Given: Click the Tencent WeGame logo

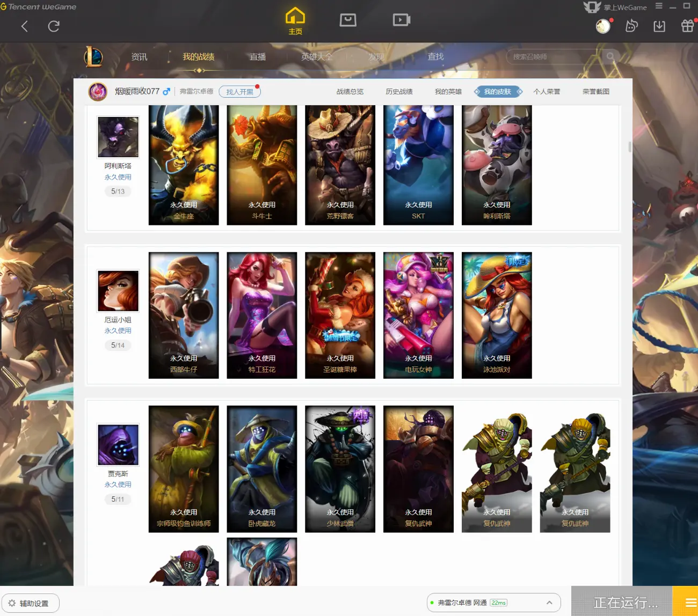Looking at the screenshot, I should (39, 6).
